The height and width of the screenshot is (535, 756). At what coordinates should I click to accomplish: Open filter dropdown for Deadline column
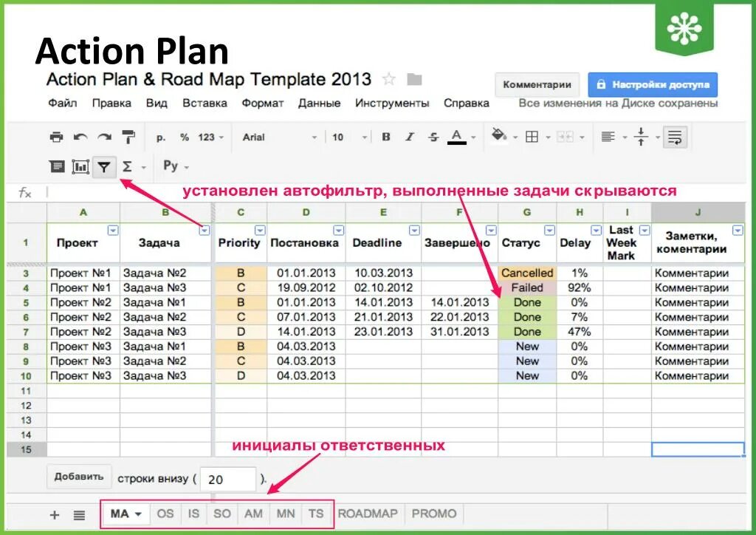point(415,231)
